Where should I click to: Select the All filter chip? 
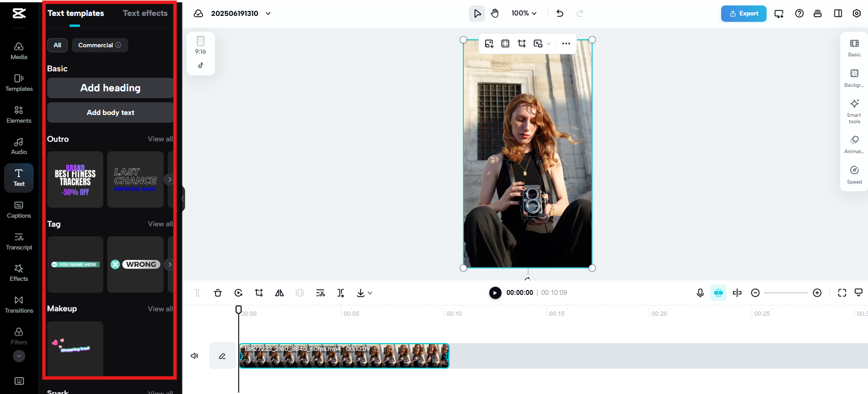pos(57,45)
